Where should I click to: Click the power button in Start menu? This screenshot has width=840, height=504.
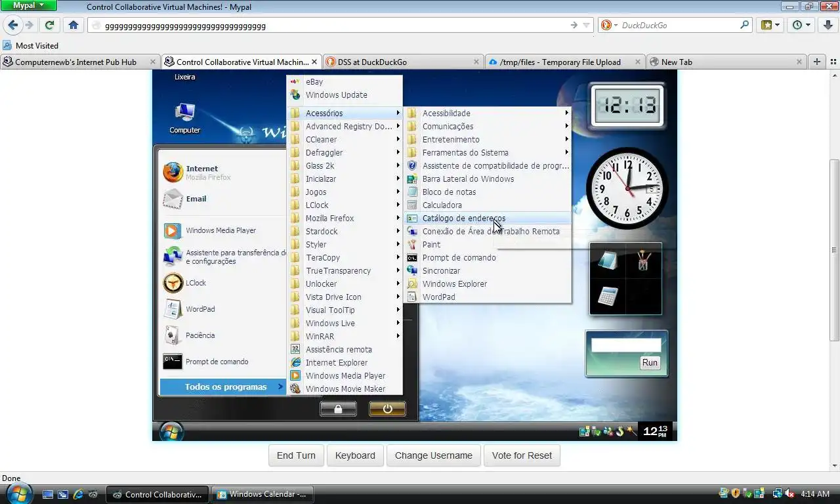tap(387, 409)
